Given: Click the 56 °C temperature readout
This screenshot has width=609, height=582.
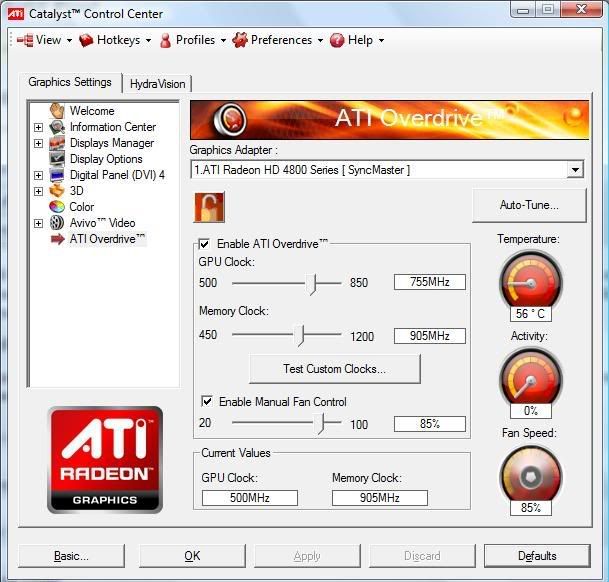Looking at the screenshot, I should 531,314.
